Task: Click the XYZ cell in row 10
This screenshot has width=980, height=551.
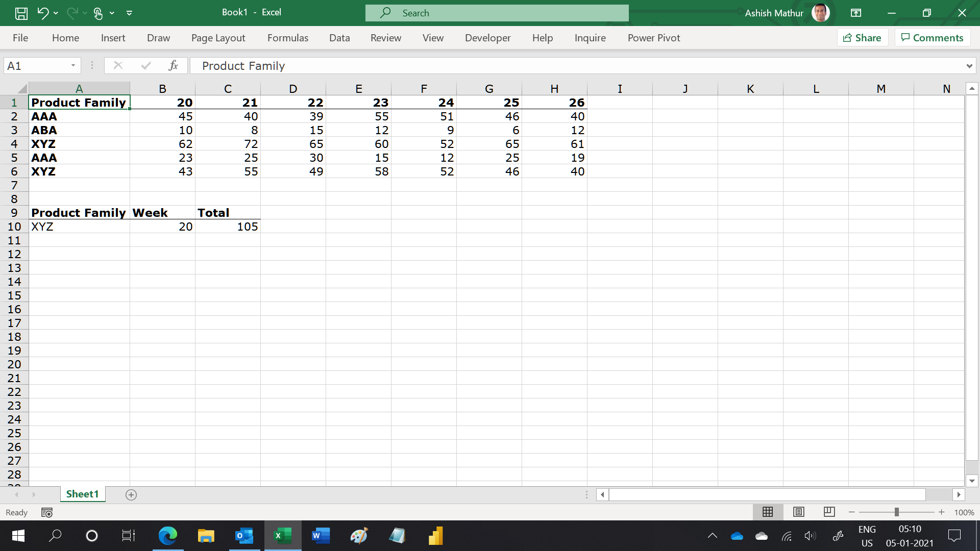Action: pos(79,227)
